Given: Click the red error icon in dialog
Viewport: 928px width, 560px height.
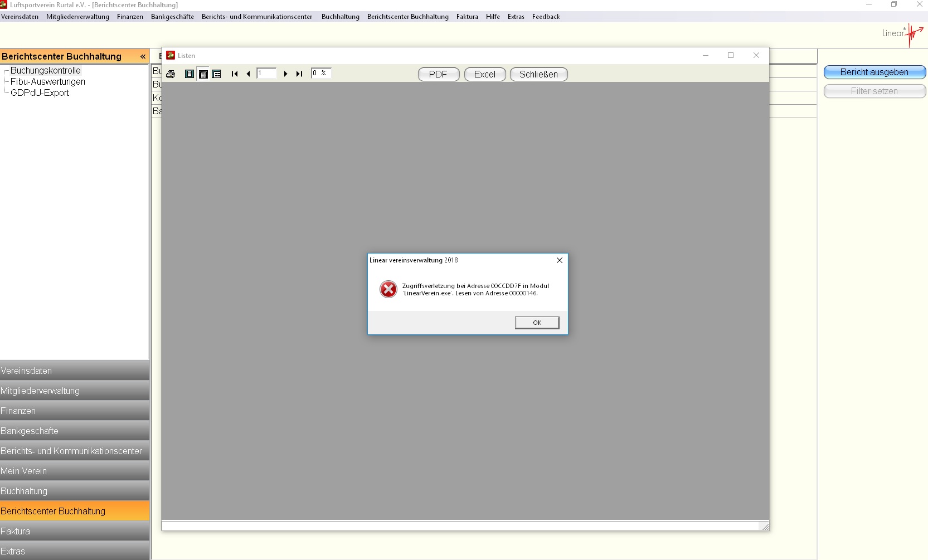Looking at the screenshot, I should [388, 289].
